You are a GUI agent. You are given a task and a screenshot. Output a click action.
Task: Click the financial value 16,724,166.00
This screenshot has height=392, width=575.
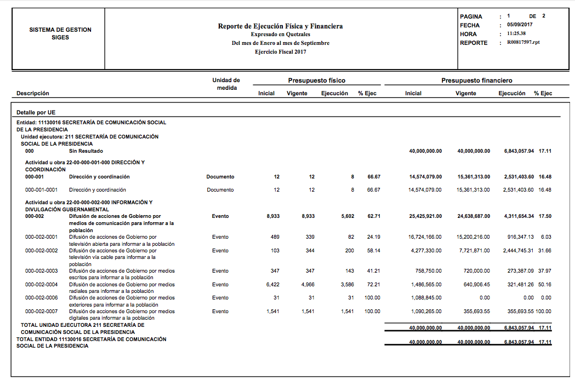tap(425, 237)
